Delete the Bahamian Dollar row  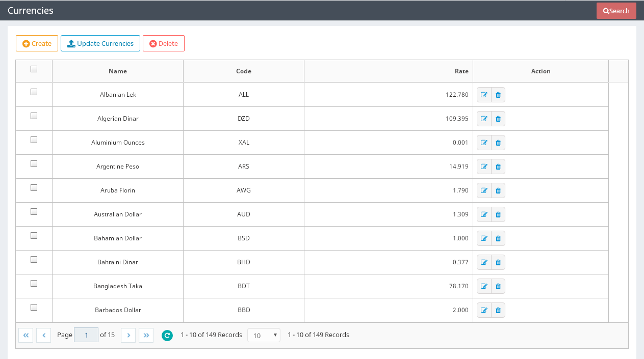coord(498,238)
